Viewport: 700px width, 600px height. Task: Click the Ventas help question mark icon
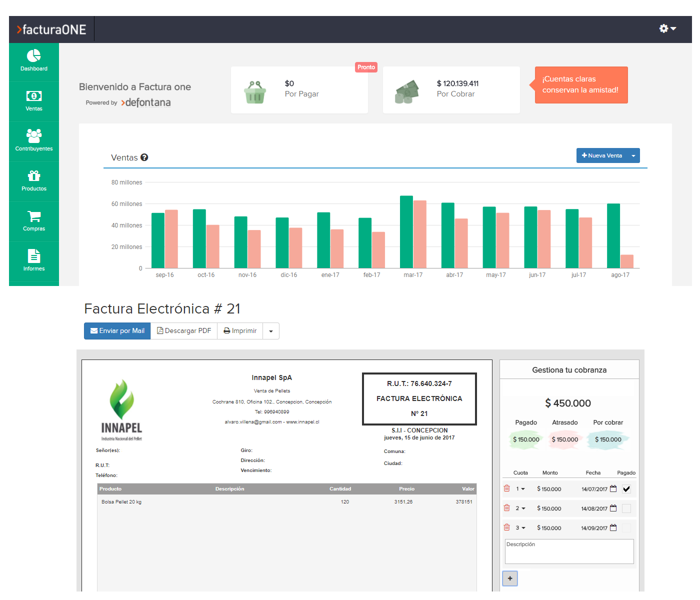[x=144, y=157]
